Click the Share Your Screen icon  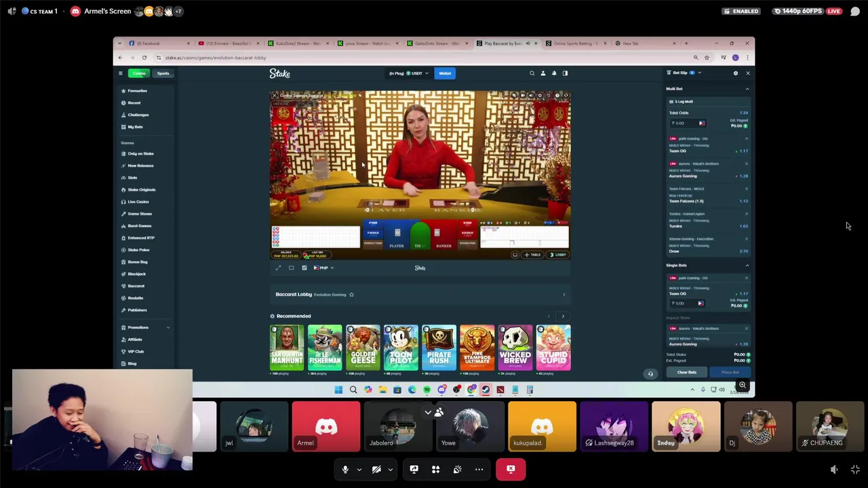point(414,469)
